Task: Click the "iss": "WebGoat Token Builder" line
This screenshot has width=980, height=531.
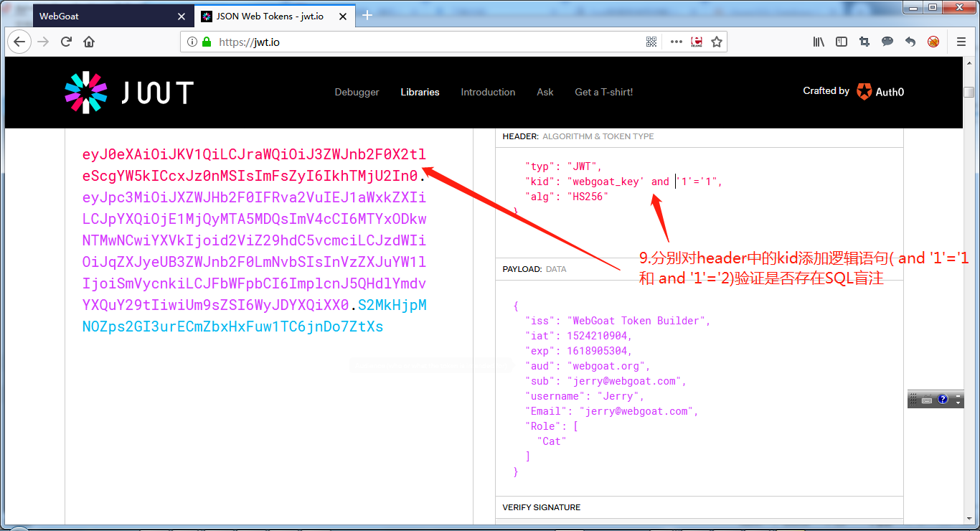Action: pyautogui.click(x=618, y=321)
